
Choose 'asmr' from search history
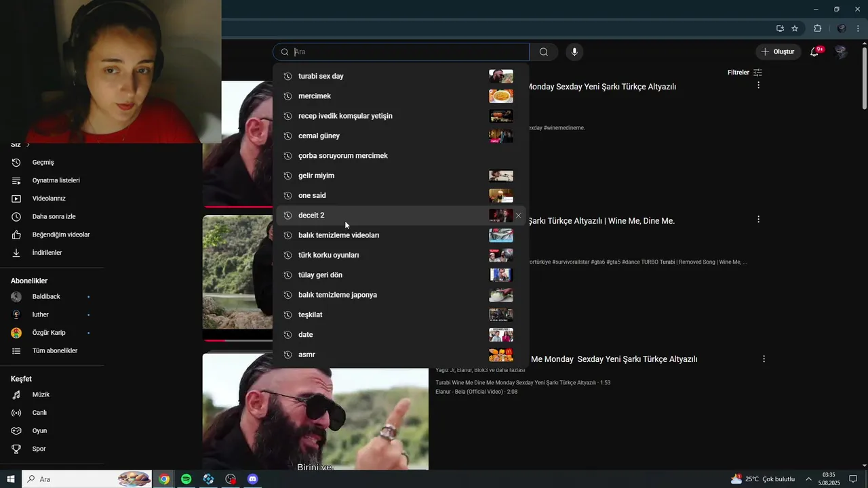click(x=401, y=354)
